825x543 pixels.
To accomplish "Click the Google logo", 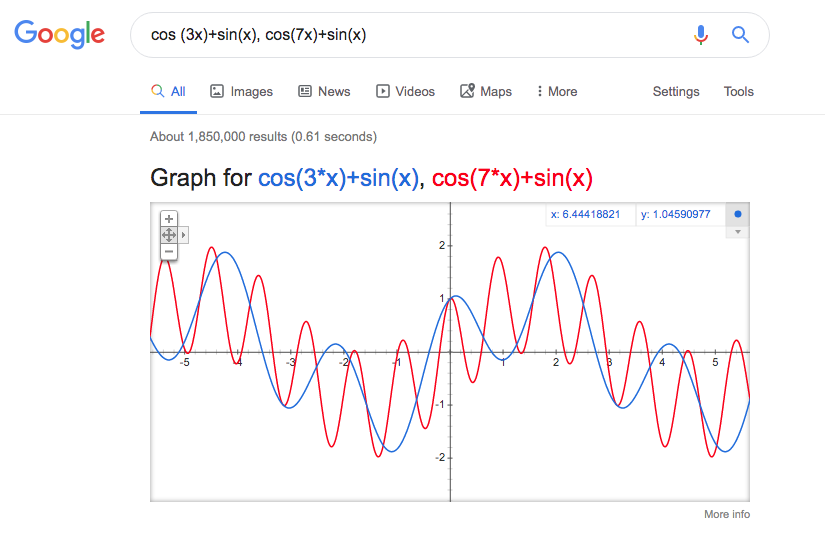I will tap(59, 34).
